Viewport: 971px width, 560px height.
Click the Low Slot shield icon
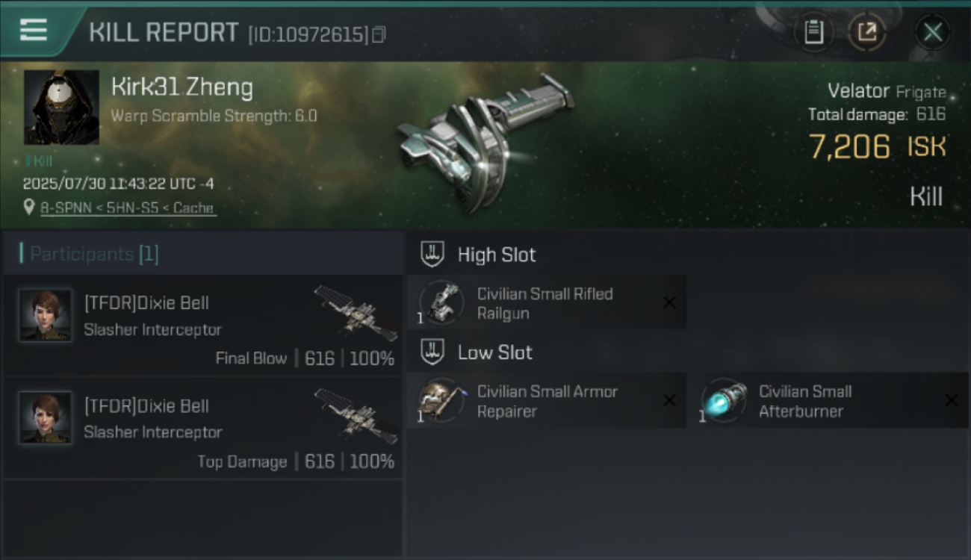point(433,352)
